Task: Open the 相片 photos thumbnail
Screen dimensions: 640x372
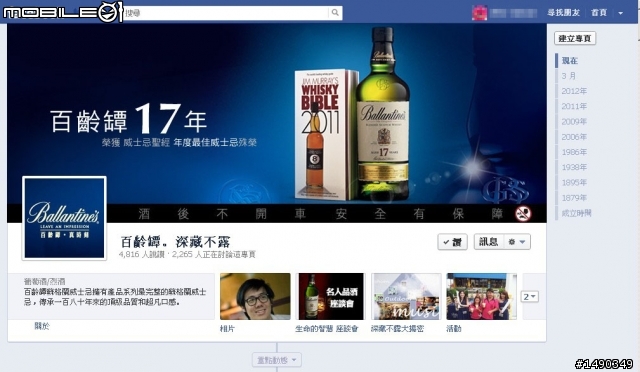Action: coord(255,296)
